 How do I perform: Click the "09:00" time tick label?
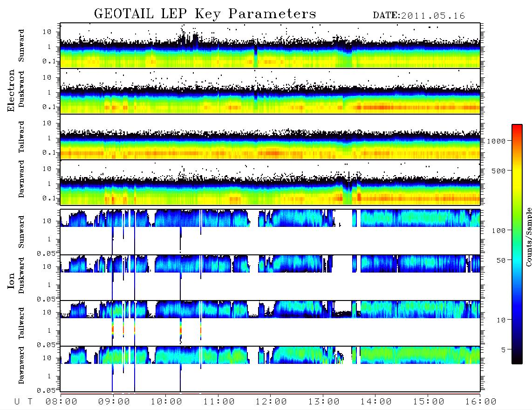[114, 402]
